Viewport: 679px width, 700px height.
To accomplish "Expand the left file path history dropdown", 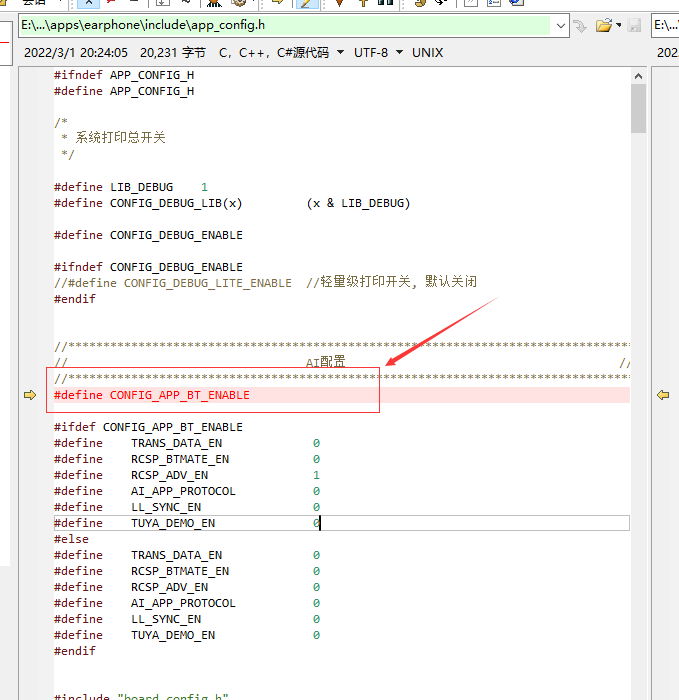I will click(561, 26).
